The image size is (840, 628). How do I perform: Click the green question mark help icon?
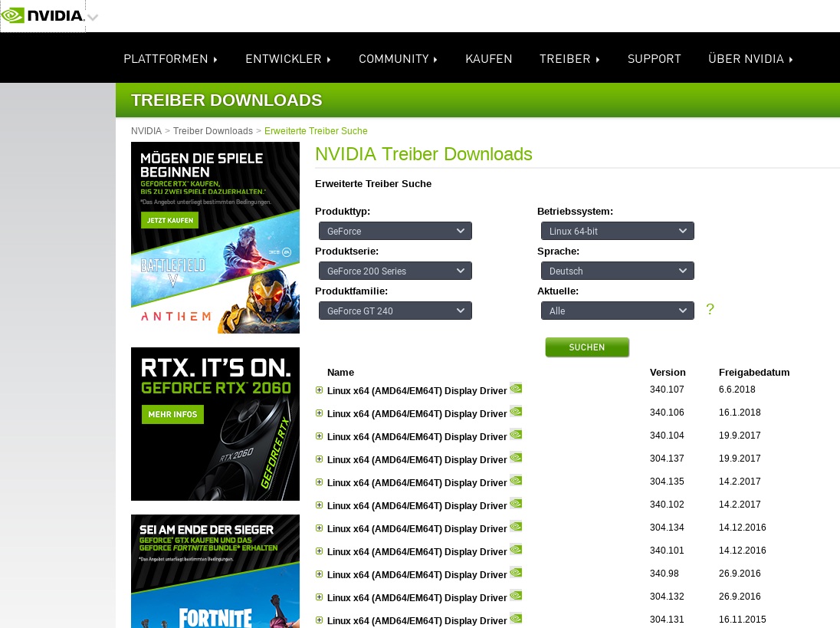coord(710,309)
